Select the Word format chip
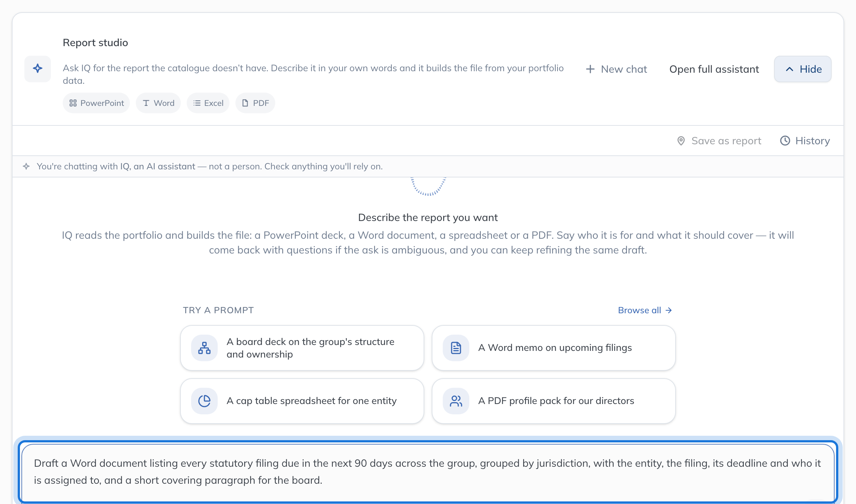Image resolution: width=856 pixels, height=504 pixels. [158, 103]
